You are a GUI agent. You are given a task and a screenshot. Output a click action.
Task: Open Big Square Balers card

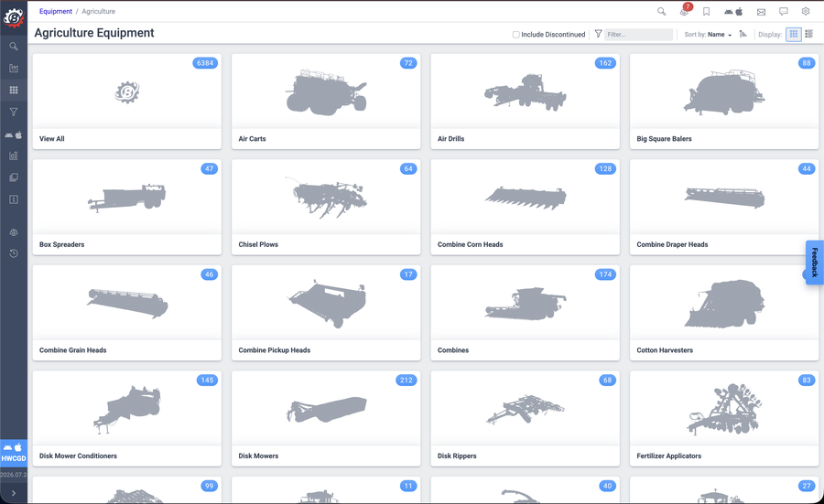pos(724,102)
